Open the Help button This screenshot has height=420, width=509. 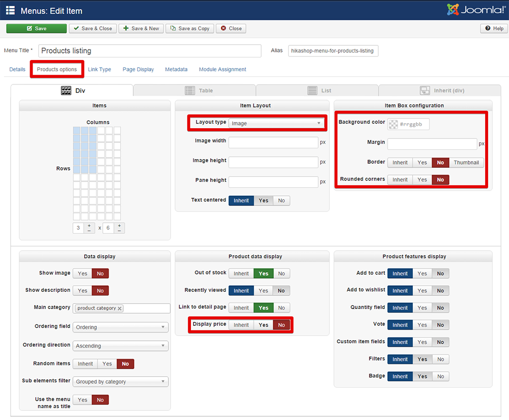[494, 28]
